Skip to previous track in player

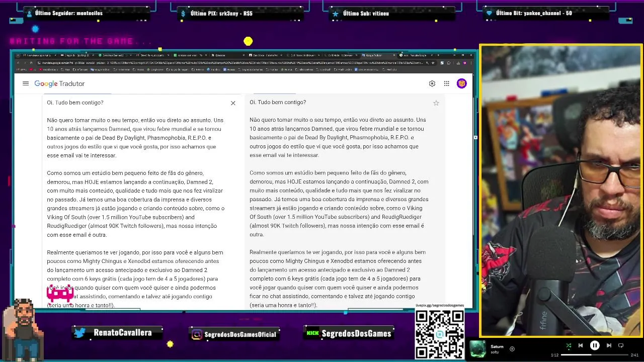[581, 345]
